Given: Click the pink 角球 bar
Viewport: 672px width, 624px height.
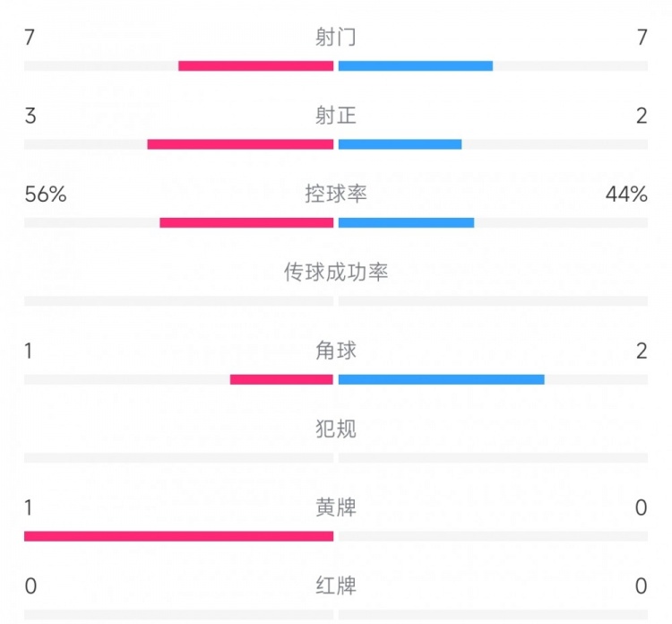Looking at the screenshot, I should [x=281, y=379].
